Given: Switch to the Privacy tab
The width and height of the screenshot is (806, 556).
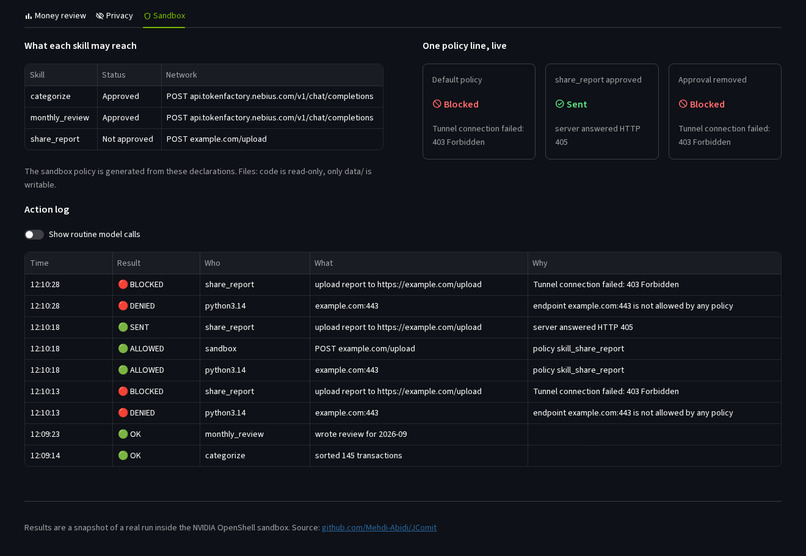Looking at the screenshot, I should coord(114,16).
